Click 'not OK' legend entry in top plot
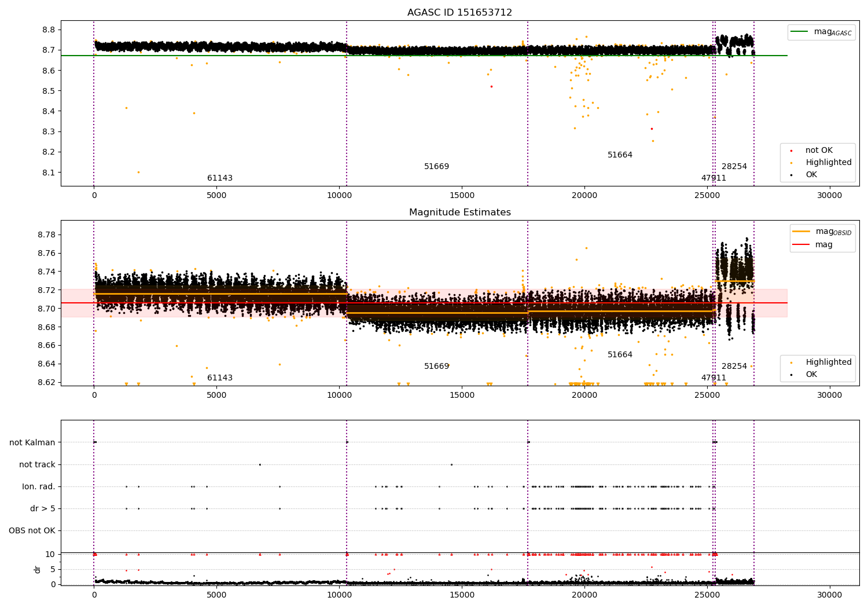The width and height of the screenshot is (868, 608). [819, 151]
